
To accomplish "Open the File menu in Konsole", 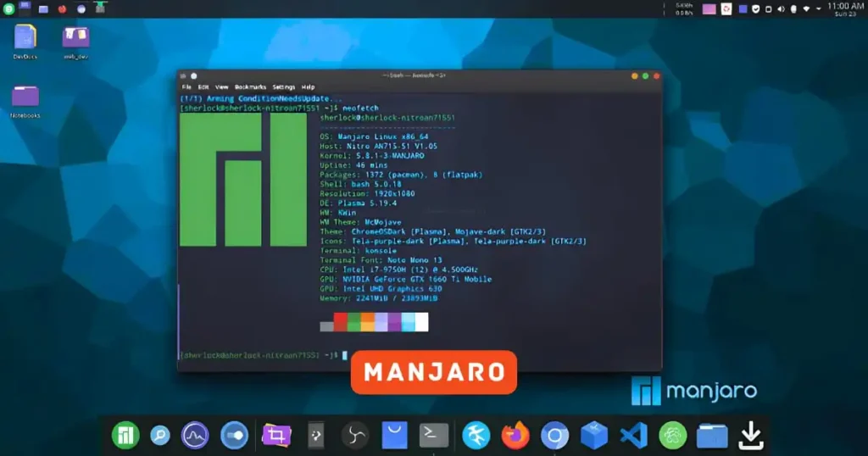I will click(x=186, y=87).
